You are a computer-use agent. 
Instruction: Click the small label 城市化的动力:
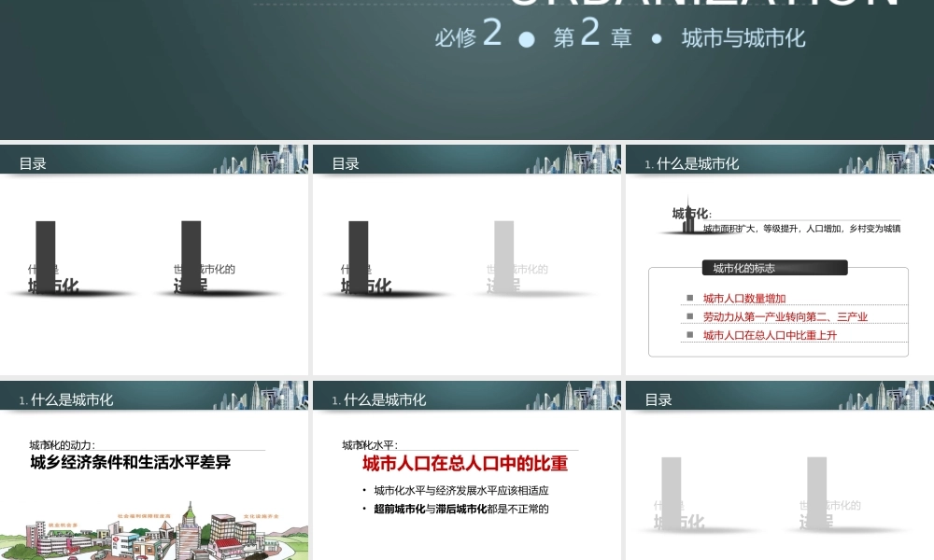[x=62, y=445]
